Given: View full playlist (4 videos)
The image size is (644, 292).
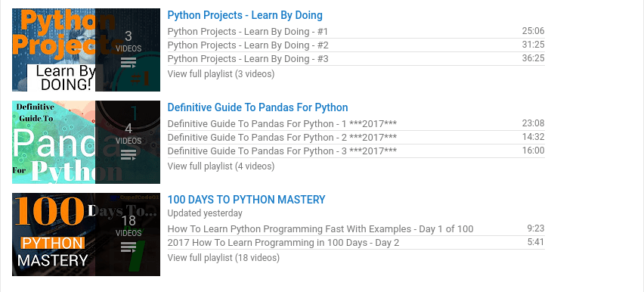Looking at the screenshot, I should pos(221,166).
